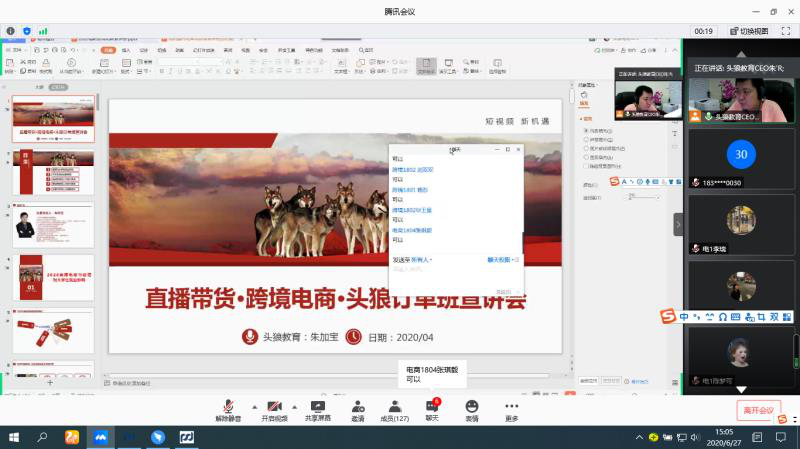Open the members list showing 127 members

[395, 407]
